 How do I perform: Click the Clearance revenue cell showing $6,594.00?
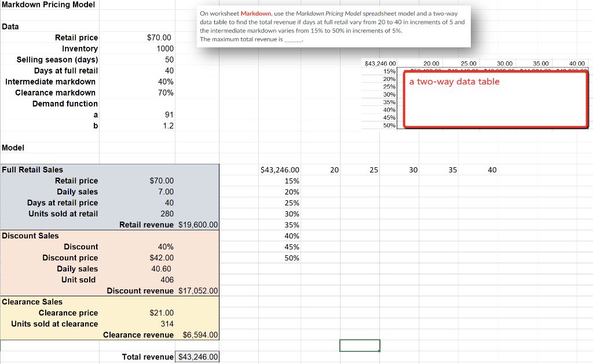tap(196, 334)
